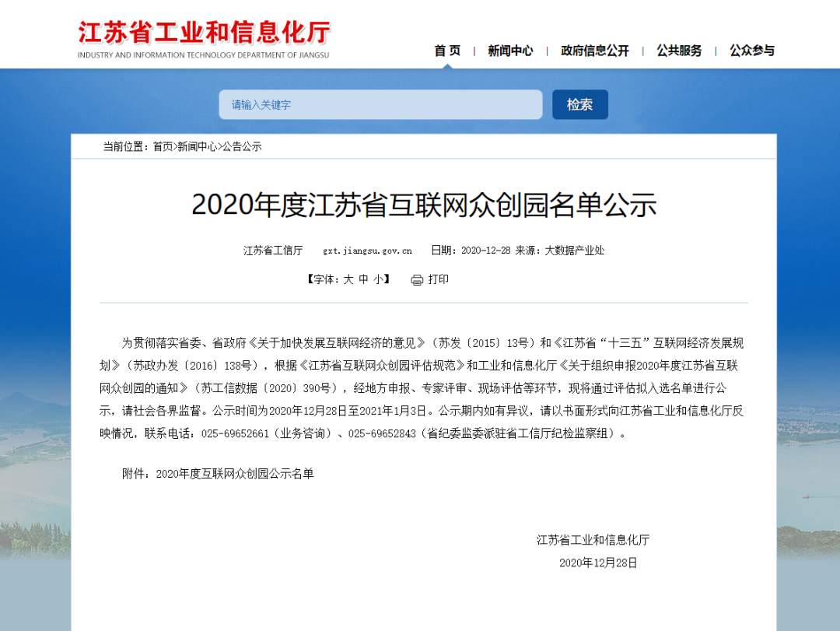This screenshot has height=631, width=840.
Task: Select the 公共服务 navigation menu
Action: [679, 51]
